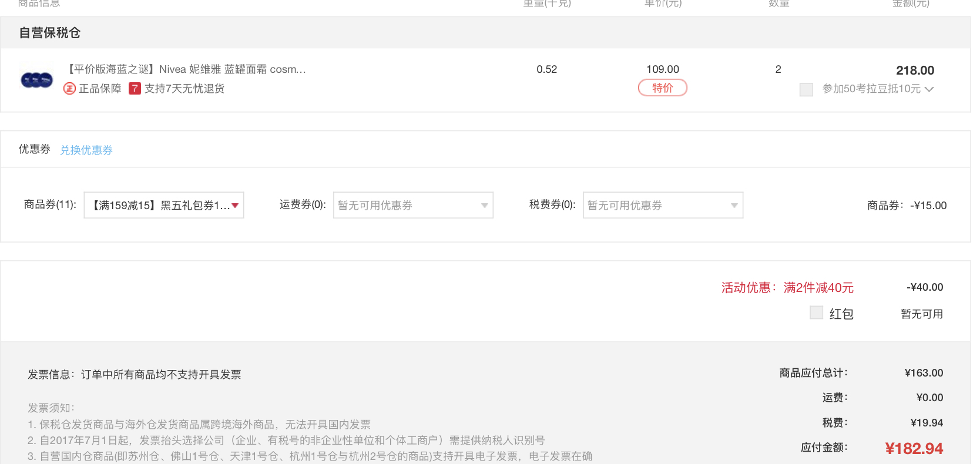Image resolution: width=980 pixels, height=464 pixels.
Task: Click the payable amount ¥182.94
Action: [914, 449]
